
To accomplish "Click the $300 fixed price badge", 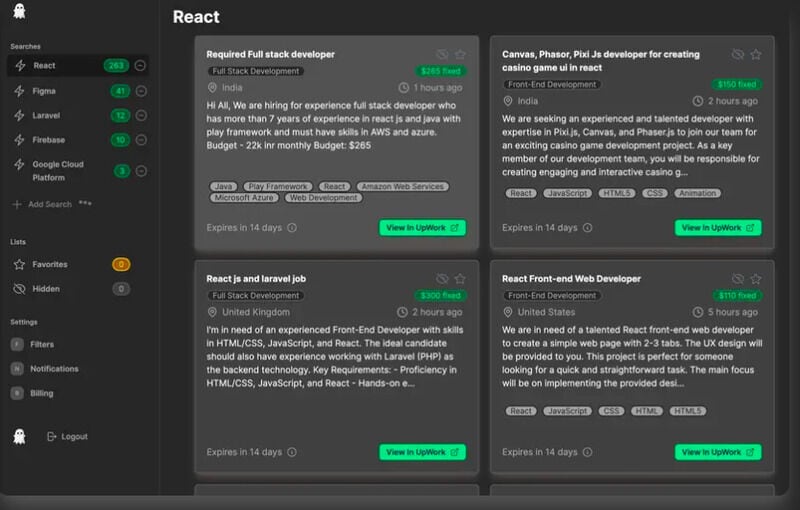I will point(440,295).
